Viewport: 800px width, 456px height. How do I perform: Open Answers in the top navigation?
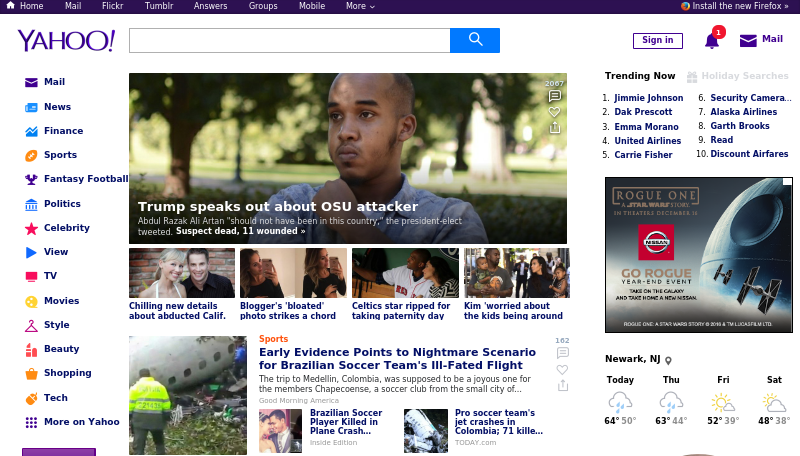point(210,6)
